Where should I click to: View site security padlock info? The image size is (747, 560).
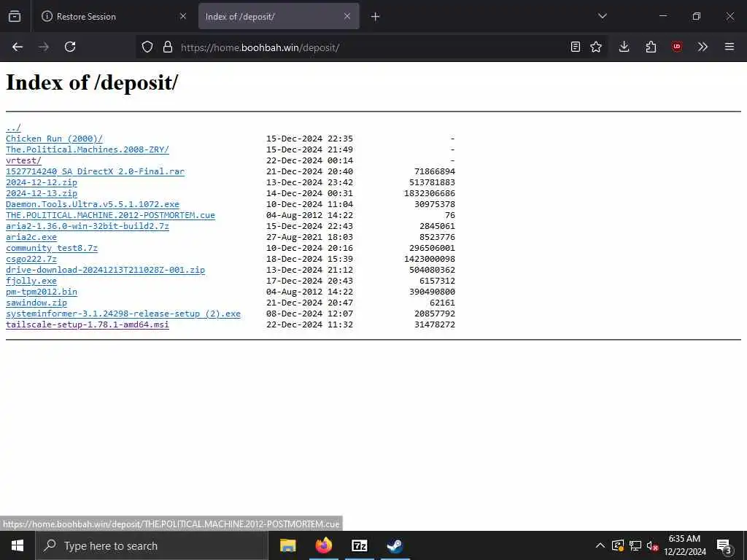click(167, 47)
